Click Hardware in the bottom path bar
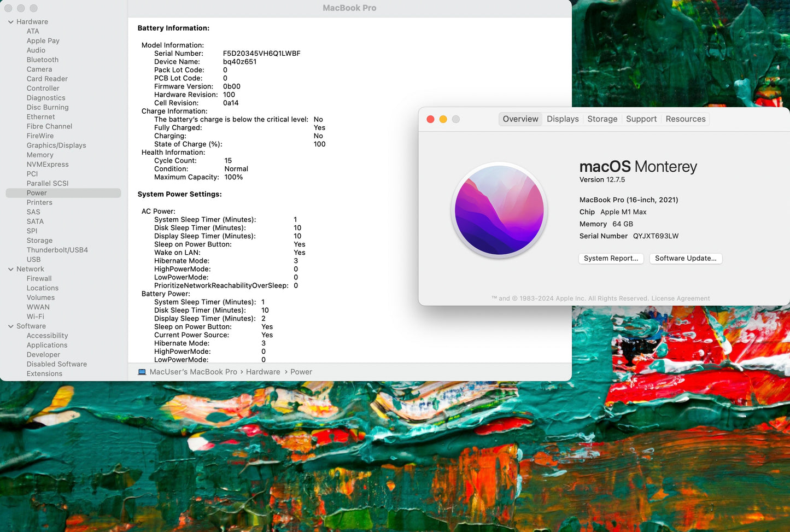This screenshot has height=532, width=790. pos(263,372)
